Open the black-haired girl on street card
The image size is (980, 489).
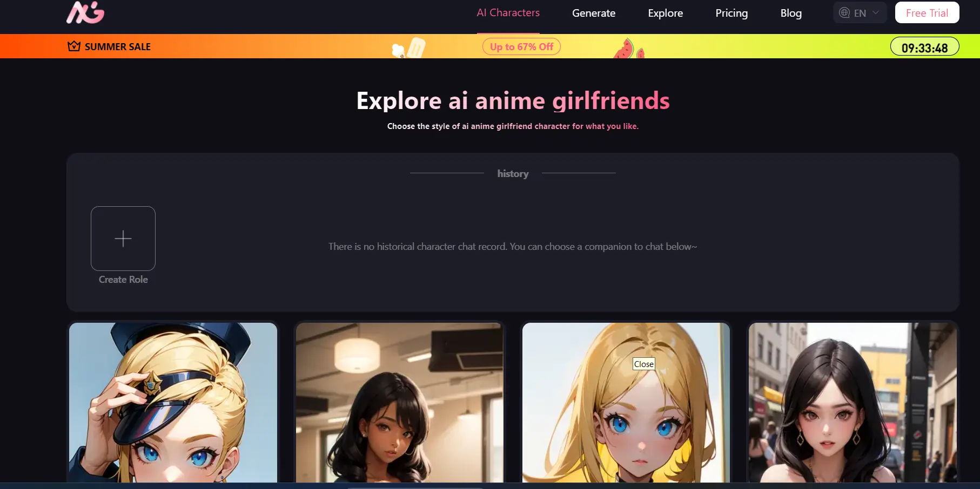click(x=853, y=403)
